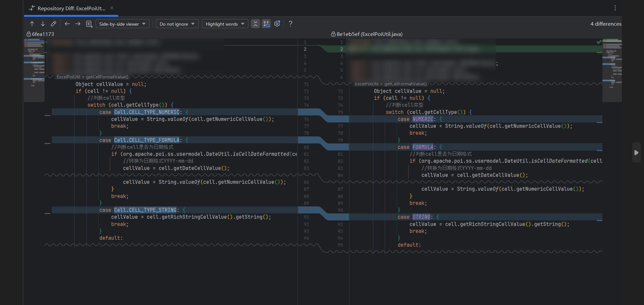Viewport: 644px width, 305px height.
Task: Click the pencil edit source icon
Action: click(53, 24)
